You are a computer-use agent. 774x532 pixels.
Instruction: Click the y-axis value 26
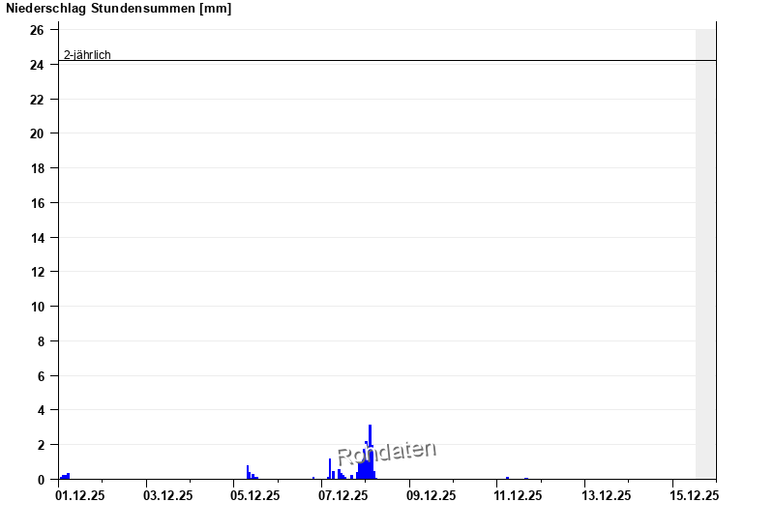[x=37, y=30]
